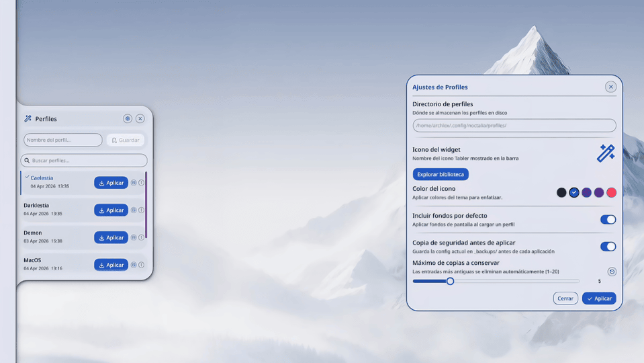Click the purple scrollbar in profile list
This screenshot has height=363, width=644.
pyautogui.click(x=146, y=205)
